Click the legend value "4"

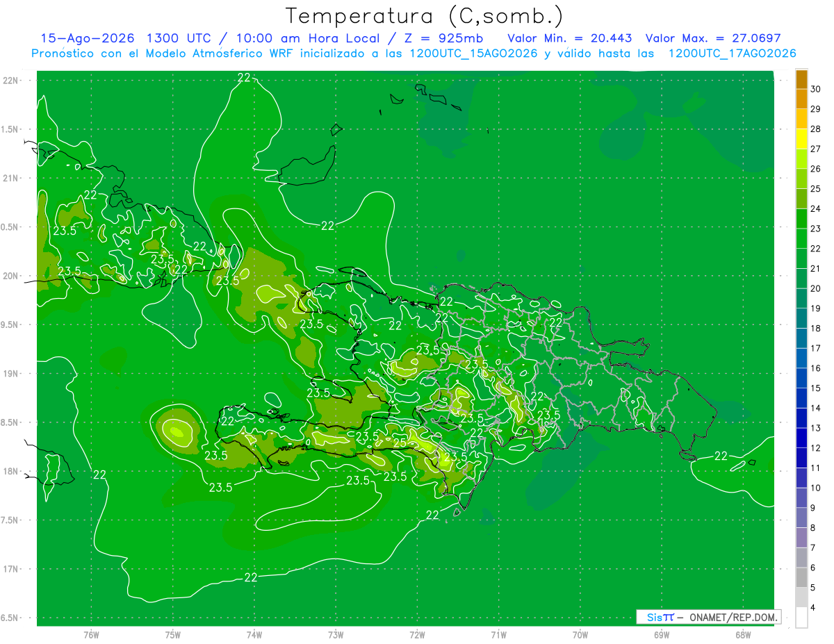click(x=813, y=607)
